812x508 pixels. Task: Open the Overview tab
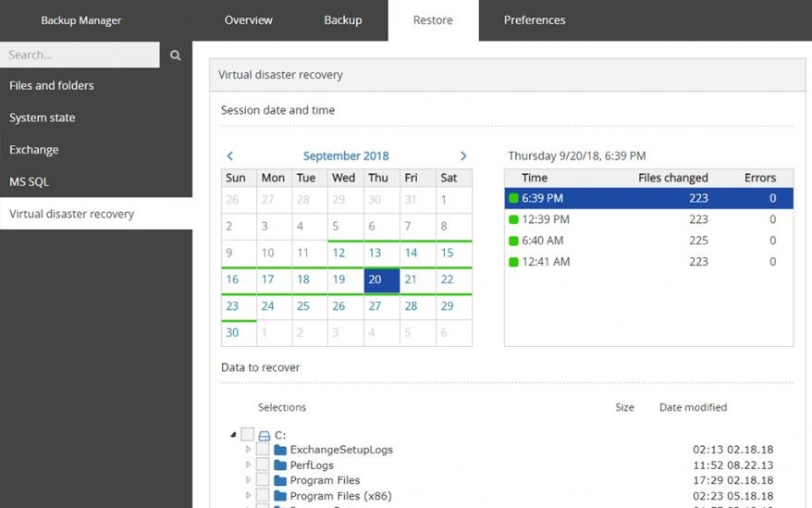[x=248, y=20]
